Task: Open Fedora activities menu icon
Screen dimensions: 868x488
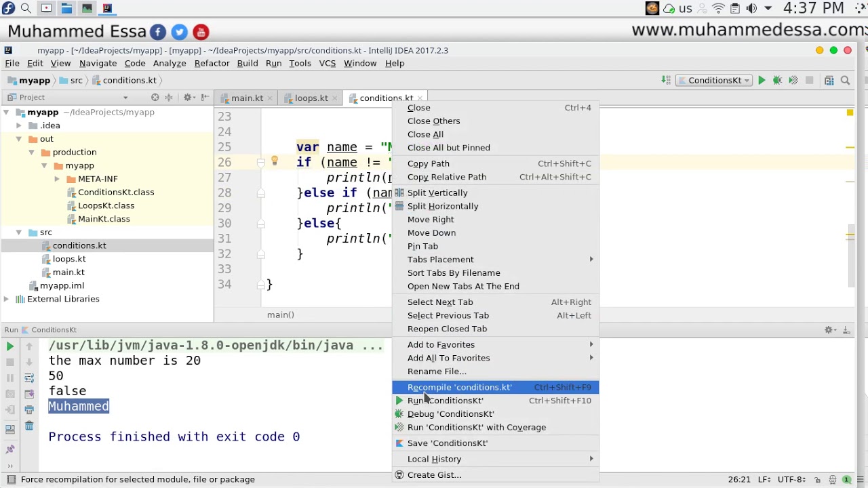Action: [x=7, y=8]
